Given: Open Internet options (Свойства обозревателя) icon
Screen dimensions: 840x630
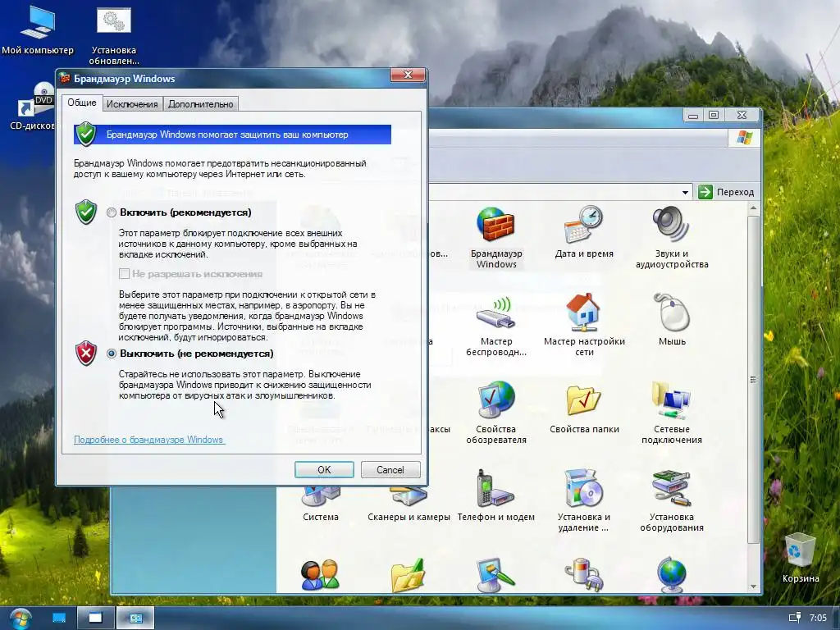Looking at the screenshot, I should pyautogui.click(x=496, y=413).
